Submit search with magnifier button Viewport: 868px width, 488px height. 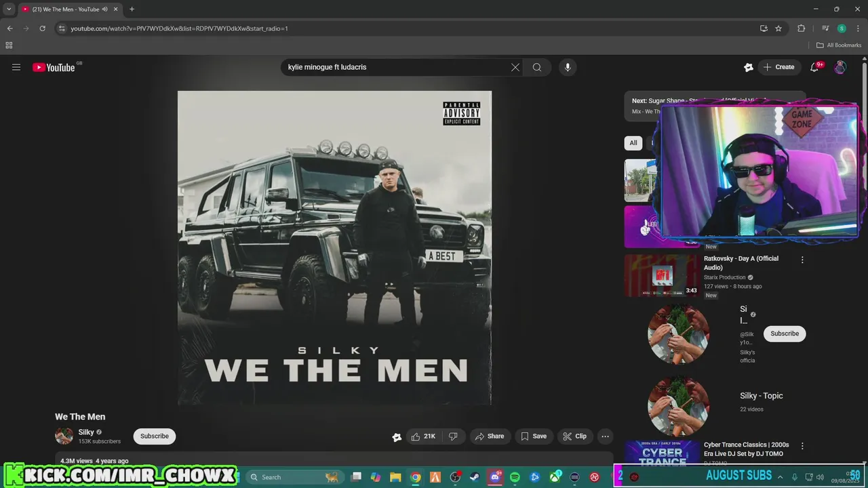(537, 67)
